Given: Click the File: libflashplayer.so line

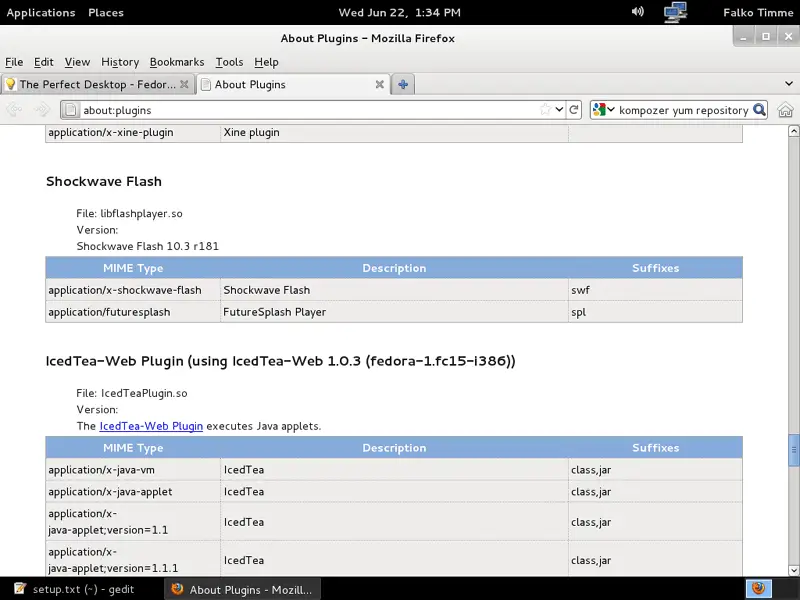Looking at the screenshot, I should click(x=130, y=214).
